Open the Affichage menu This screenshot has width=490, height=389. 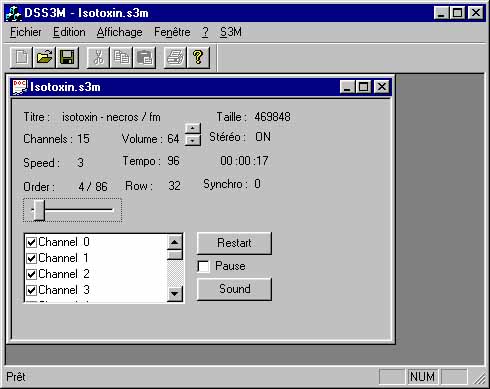[x=119, y=32]
